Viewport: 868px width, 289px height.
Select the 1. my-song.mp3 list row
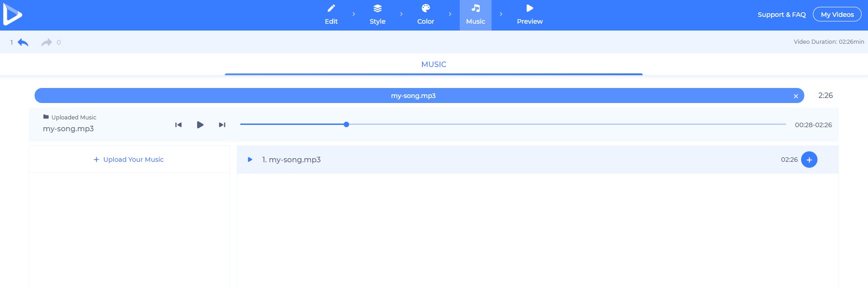(501, 160)
